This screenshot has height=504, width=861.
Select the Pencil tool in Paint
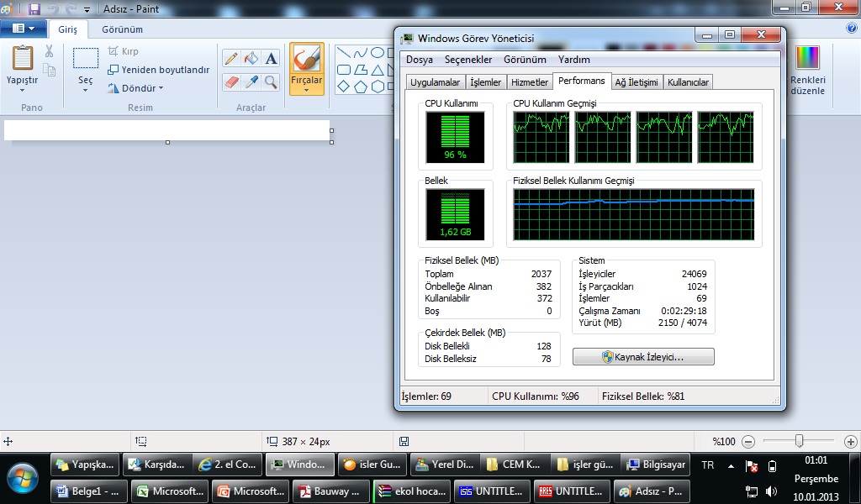click(231, 58)
